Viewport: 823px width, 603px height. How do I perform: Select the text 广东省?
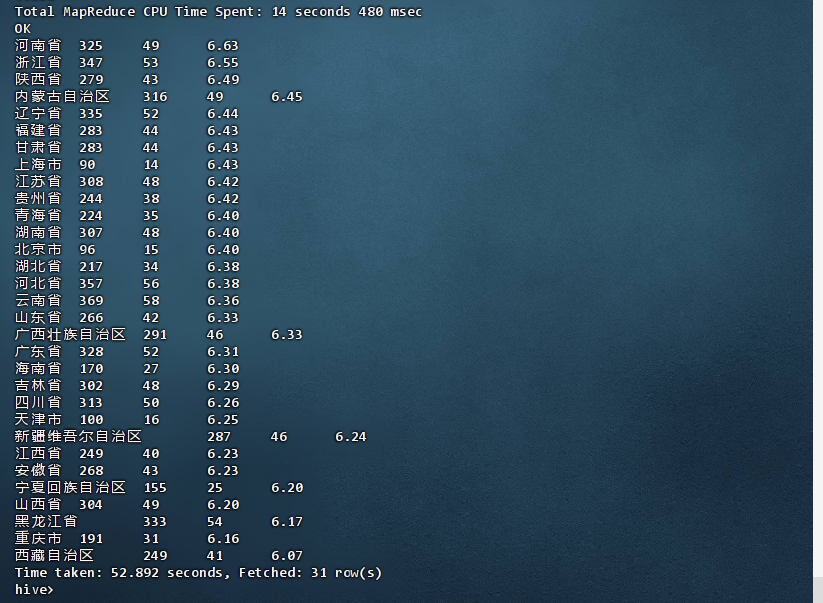point(38,352)
